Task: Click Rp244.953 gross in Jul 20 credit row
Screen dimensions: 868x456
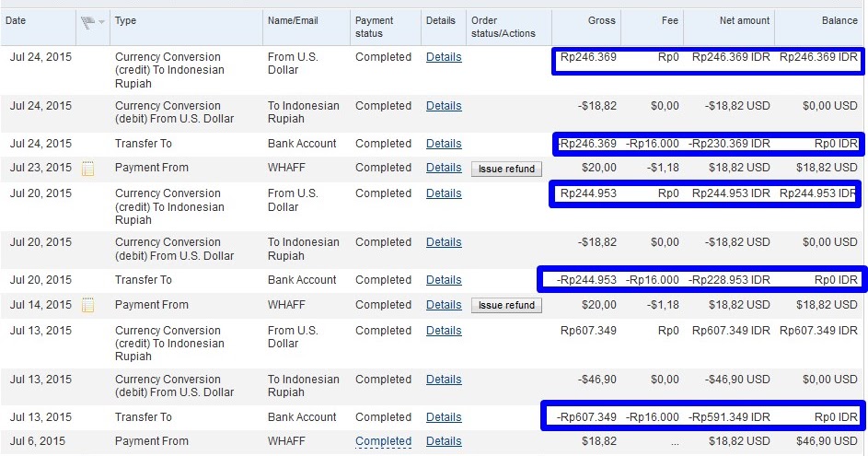Action: click(x=588, y=193)
